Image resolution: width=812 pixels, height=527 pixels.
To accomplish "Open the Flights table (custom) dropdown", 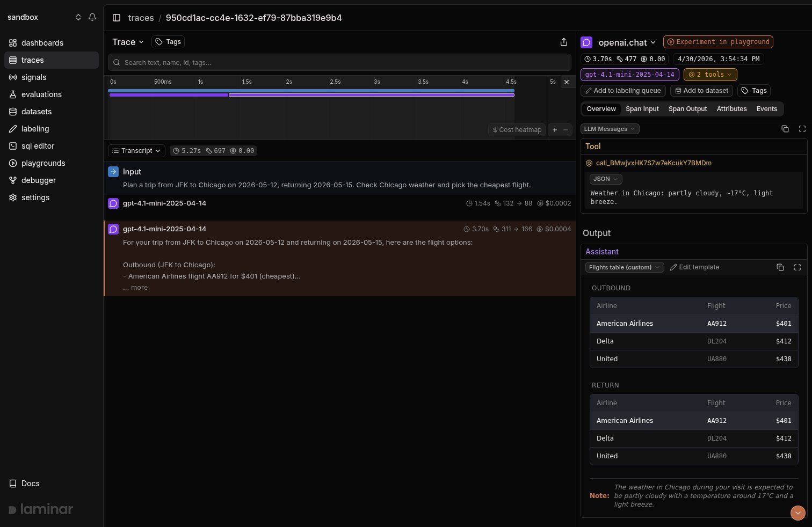I will coord(625,267).
